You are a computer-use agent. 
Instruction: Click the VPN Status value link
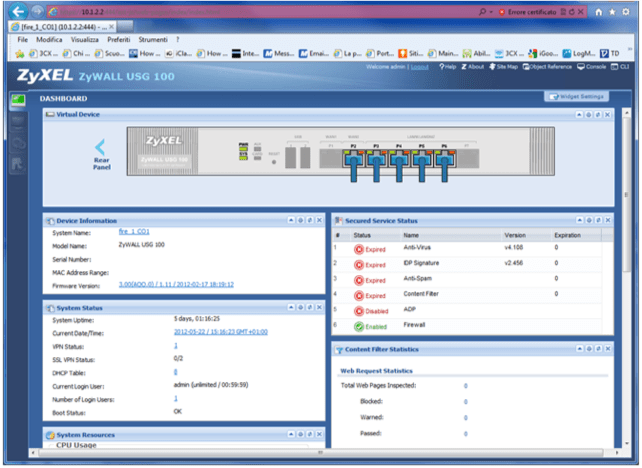point(176,346)
